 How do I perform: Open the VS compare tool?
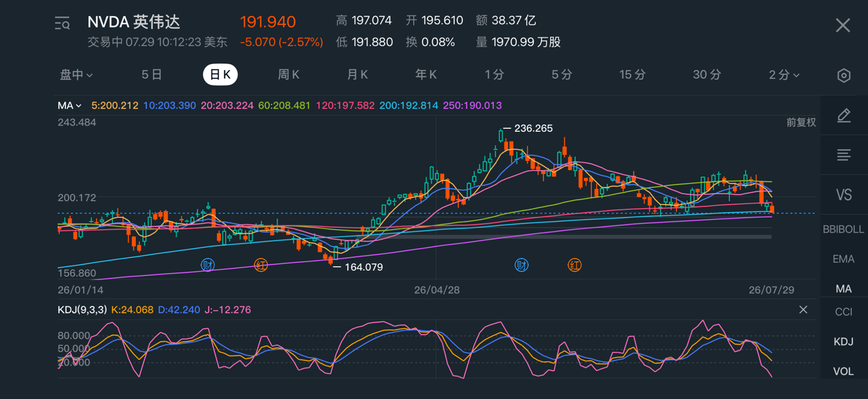[844, 194]
